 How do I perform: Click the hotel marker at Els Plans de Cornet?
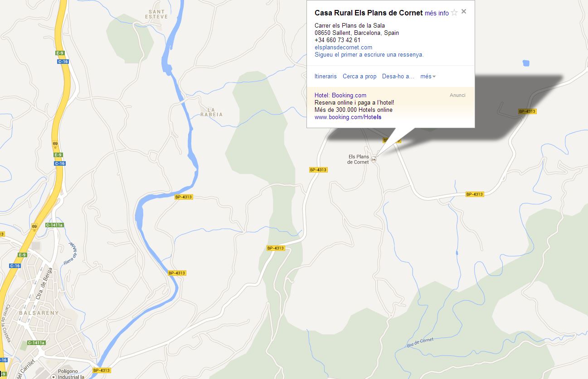coord(374,159)
